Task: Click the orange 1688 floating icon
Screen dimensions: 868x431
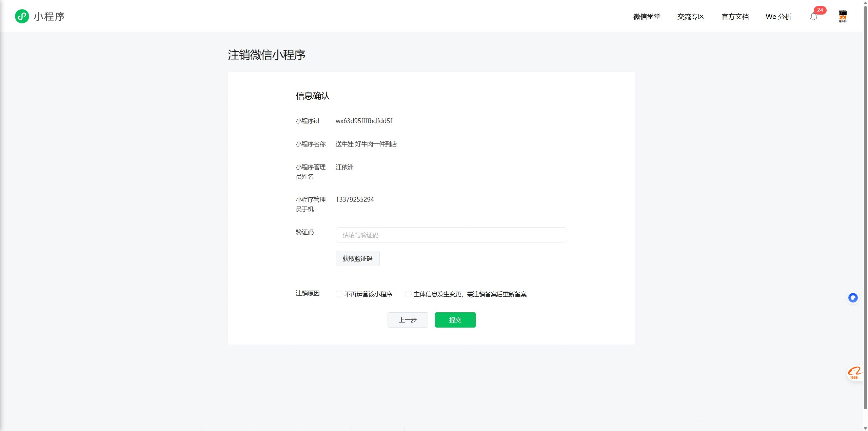Action: pos(854,373)
